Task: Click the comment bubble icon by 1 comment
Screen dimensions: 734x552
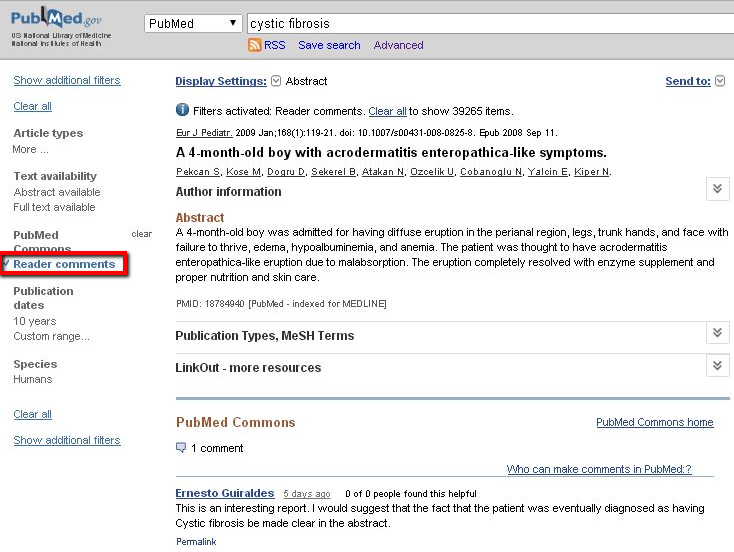Action: tap(181, 448)
